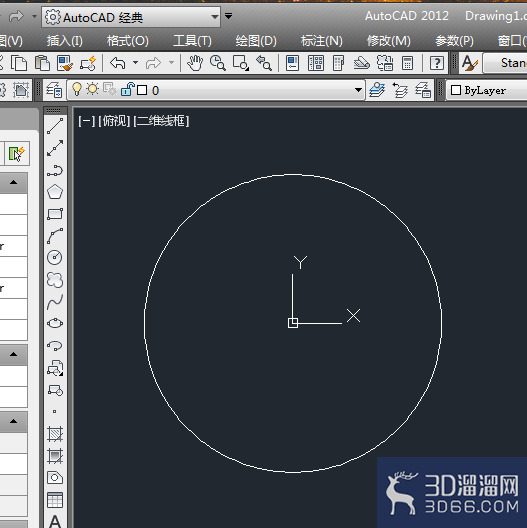Select the Circle tool
Image resolution: width=527 pixels, height=528 pixels.
pyautogui.click(x=55, y=258)
